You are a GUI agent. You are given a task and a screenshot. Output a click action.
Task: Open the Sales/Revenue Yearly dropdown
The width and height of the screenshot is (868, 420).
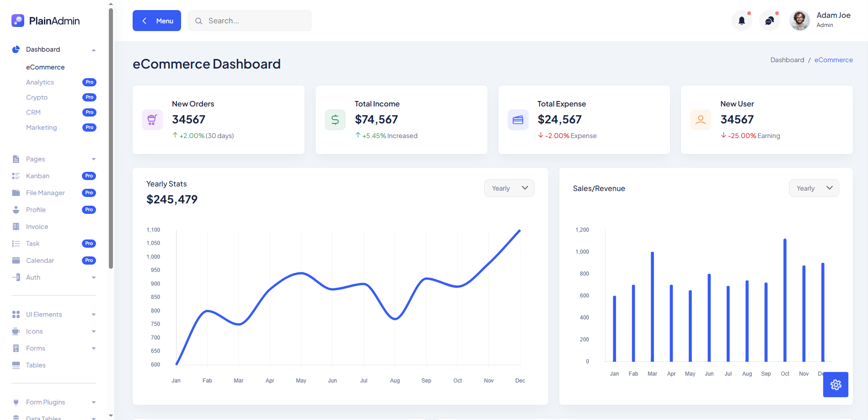pyautogui.click(x=814, y=188)
